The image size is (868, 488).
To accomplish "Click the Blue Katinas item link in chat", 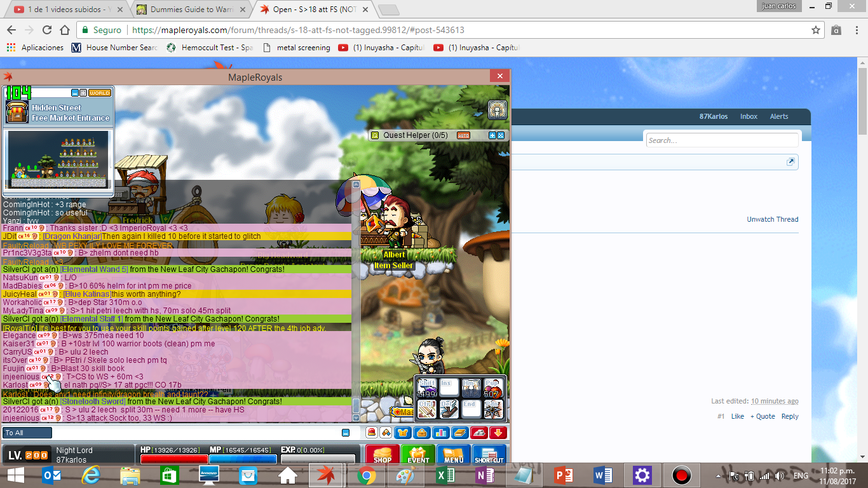I will click(x=86, y=294).
